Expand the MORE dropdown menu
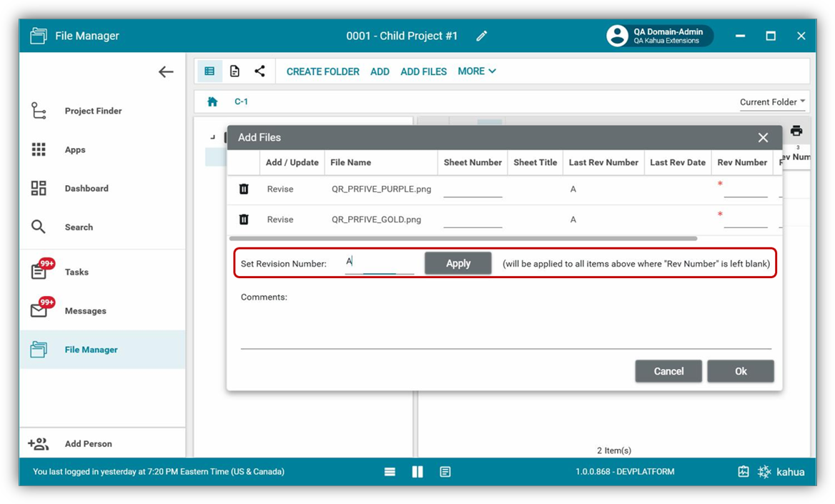The image size is (835, 504). pos(477,71)
